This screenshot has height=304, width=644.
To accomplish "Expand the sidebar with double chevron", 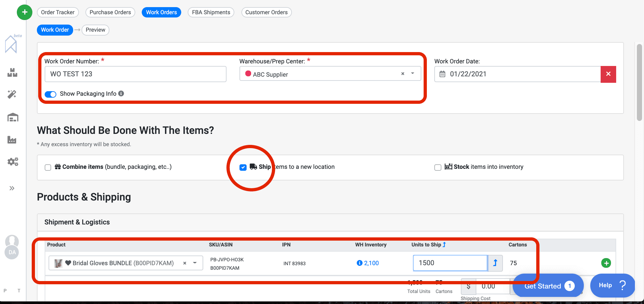I will tap(12, 188).
